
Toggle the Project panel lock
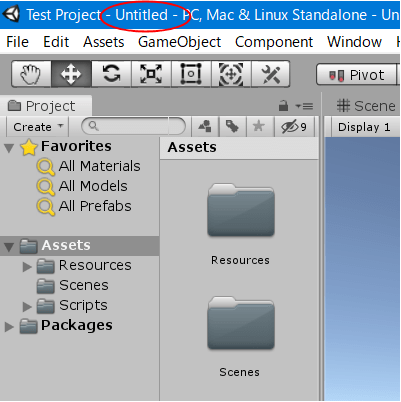(x=283, y=106)
